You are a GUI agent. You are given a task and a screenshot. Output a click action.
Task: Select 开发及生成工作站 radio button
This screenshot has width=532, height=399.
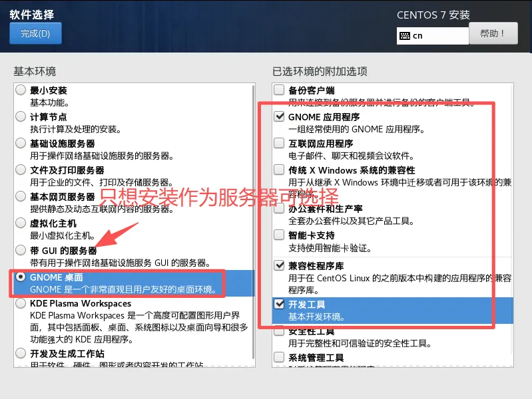pyautogui.click(x=21, y=353)
